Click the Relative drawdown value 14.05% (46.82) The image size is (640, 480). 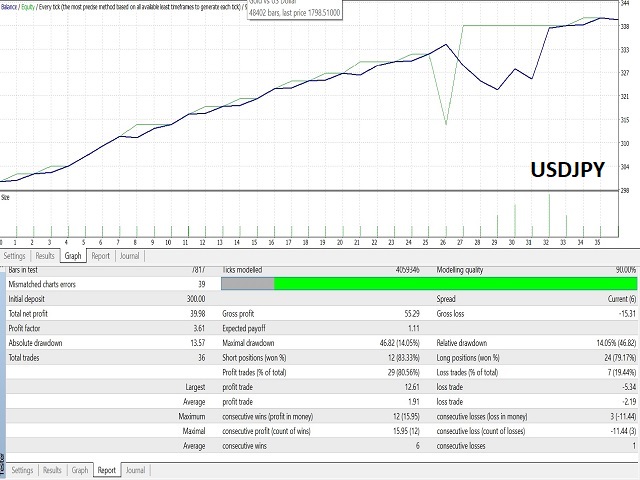616,343
